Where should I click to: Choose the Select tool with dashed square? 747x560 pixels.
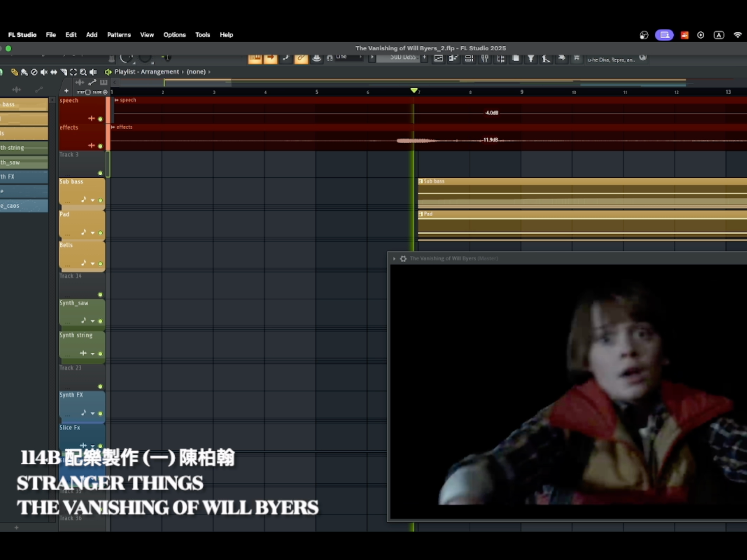[x=73, y=72]
